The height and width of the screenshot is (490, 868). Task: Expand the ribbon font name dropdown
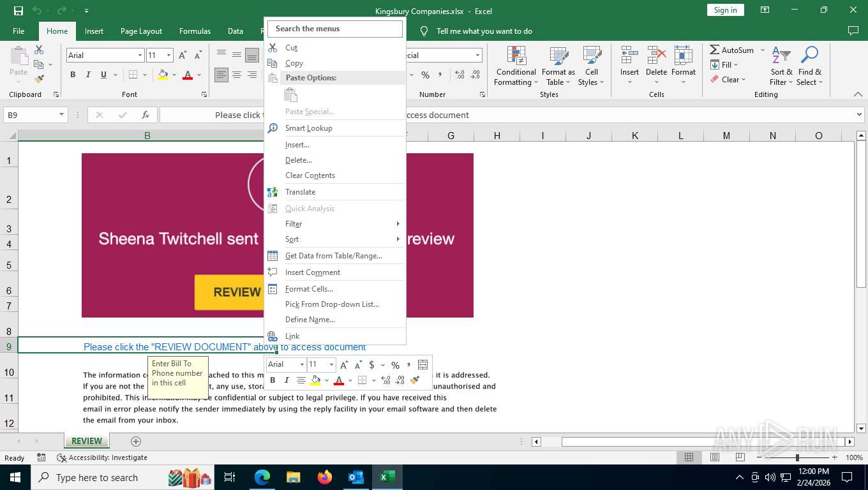point(140,56)
